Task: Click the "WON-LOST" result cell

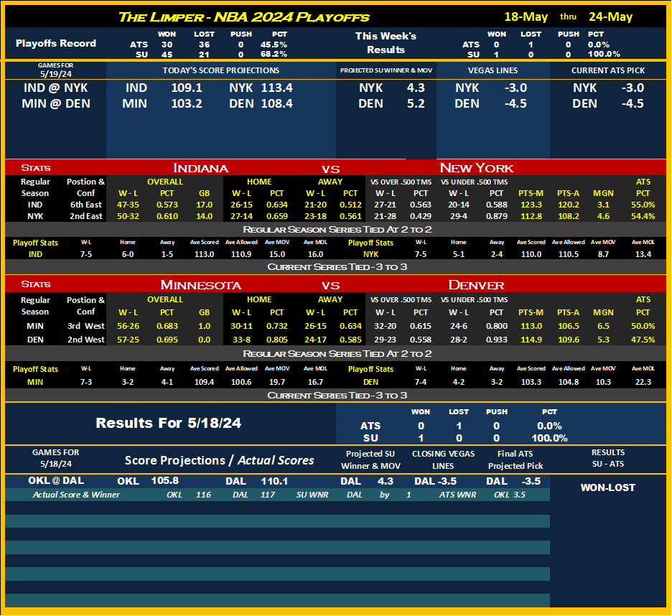Action: pyautogui.click(x=607, y=487)
